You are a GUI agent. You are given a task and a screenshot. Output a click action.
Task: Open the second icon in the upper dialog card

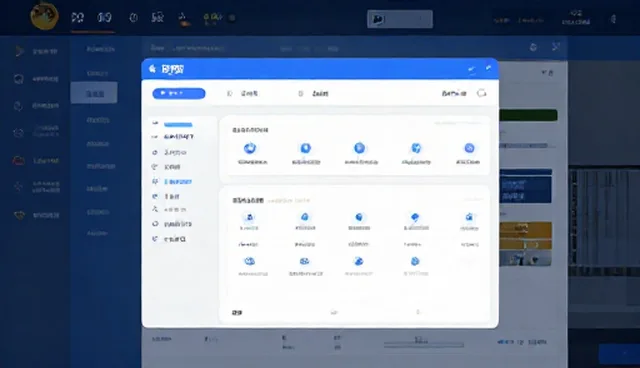[x=306, y=148]
